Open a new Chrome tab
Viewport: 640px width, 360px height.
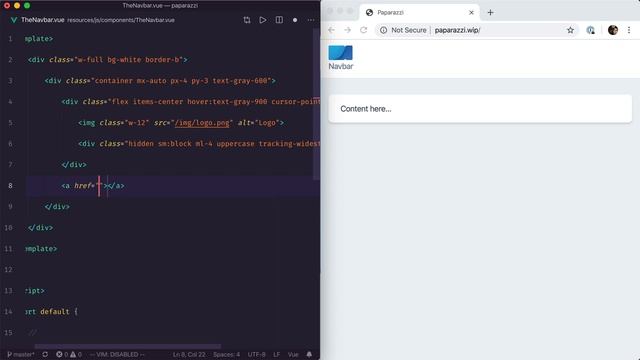point(490,13)
